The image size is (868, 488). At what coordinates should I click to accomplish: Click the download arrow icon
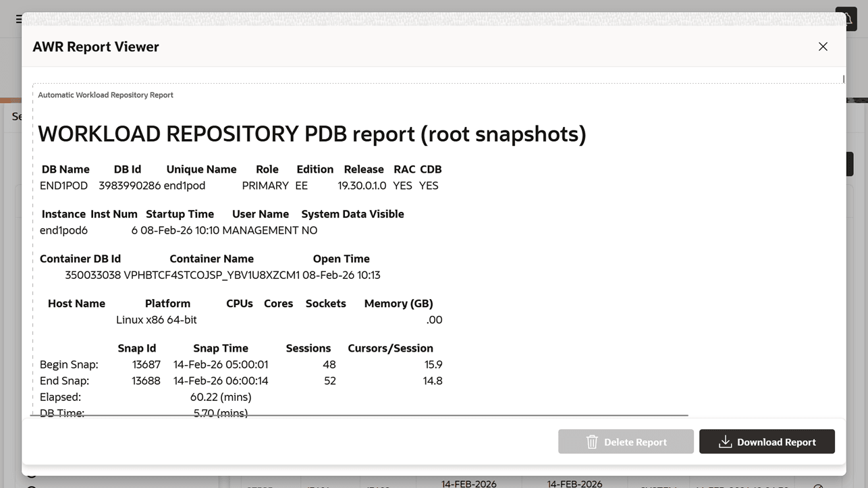tap(725, 442)
